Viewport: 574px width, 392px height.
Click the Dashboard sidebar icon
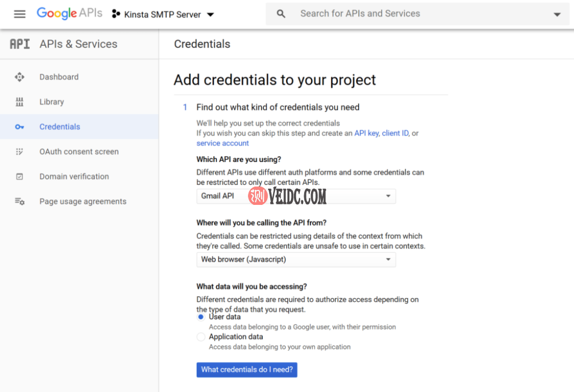(x=20, y=77)
